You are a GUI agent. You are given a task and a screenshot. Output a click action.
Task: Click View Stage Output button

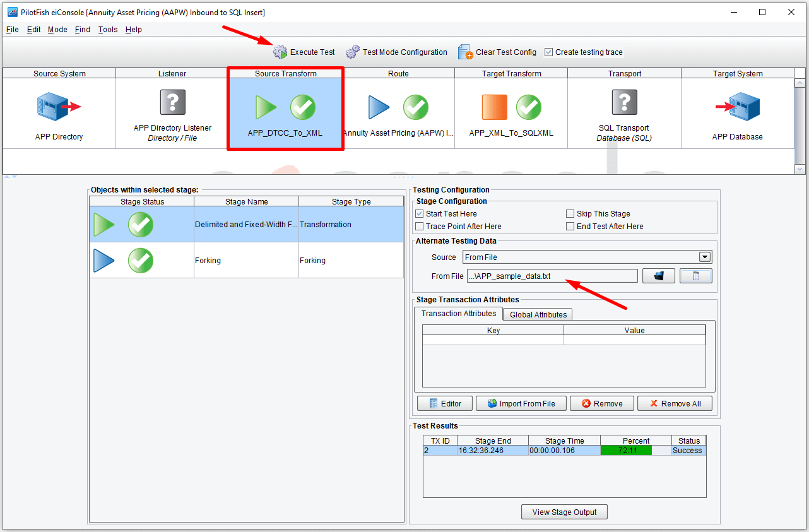(x=564, y=512)
